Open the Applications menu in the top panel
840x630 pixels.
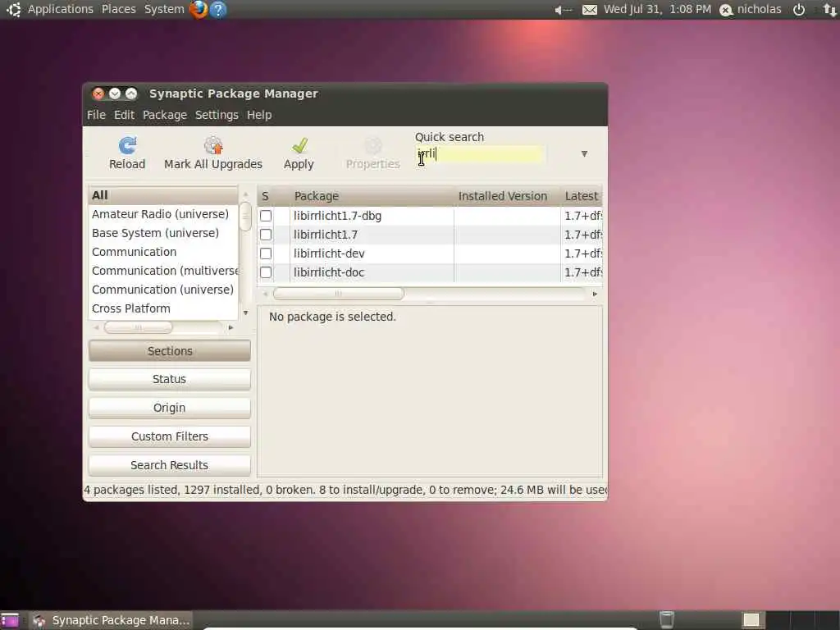click(61, 9)
